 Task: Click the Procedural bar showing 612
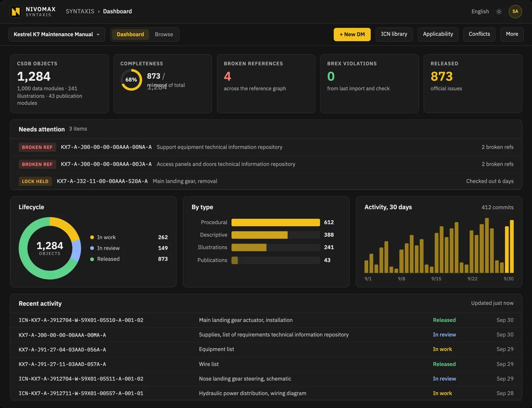pos(275,223)
